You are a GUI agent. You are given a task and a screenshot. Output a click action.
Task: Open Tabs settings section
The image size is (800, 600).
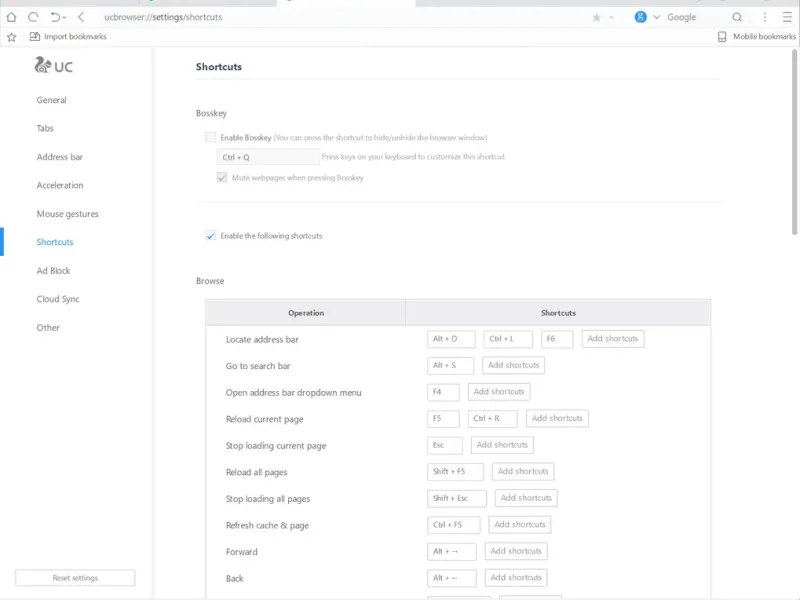click(x=45, y=129)
